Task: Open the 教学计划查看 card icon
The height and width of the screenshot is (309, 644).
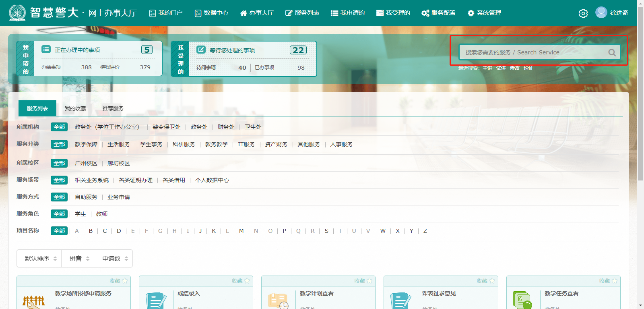Action: pyautogui.click(x=279, y=301)
